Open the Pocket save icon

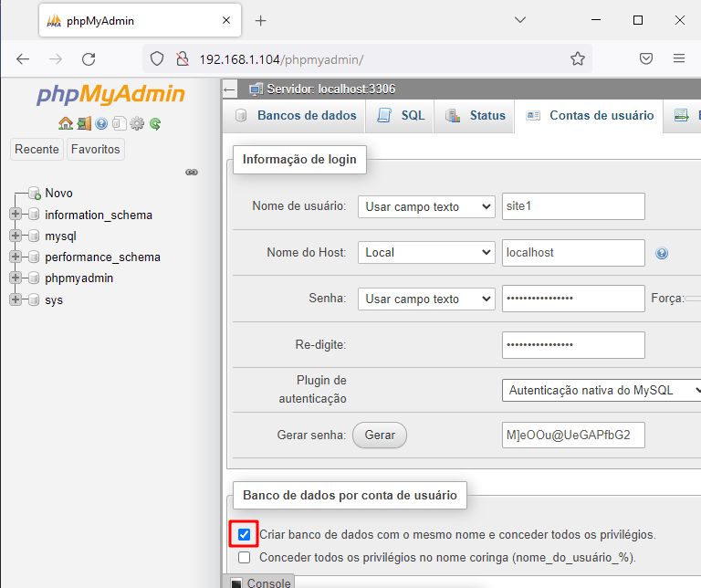(x=646, y=58)
